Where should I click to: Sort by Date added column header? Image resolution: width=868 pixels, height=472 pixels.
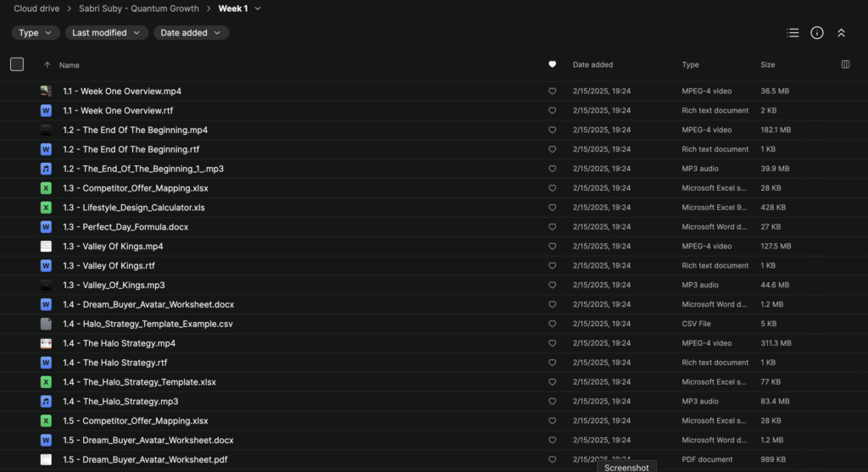[593, 64]
